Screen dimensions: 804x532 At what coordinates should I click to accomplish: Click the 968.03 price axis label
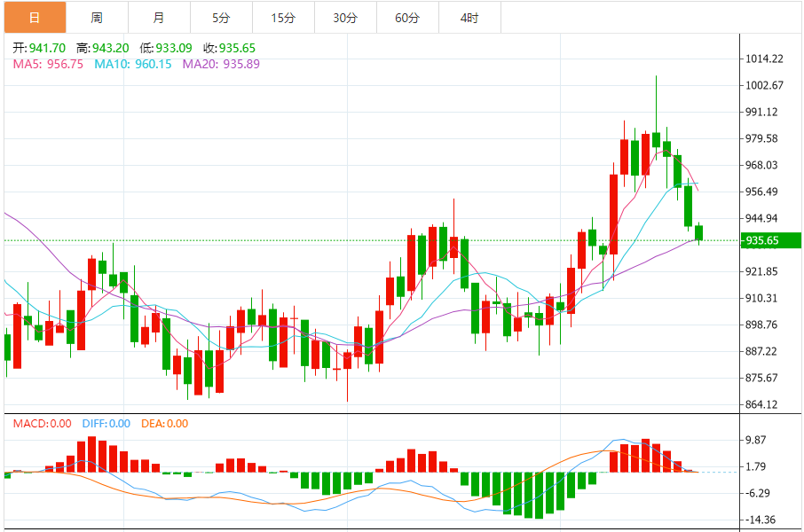click(x=761, y=166)
